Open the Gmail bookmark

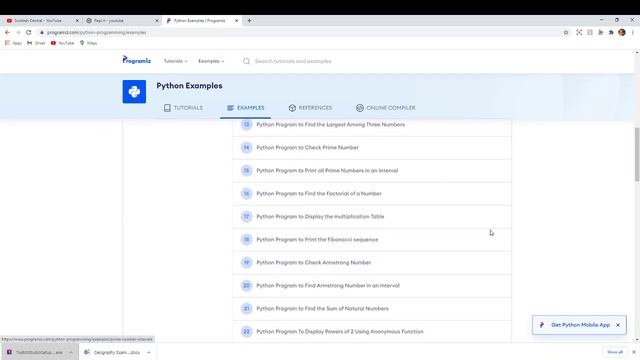[x=36, y=43]
